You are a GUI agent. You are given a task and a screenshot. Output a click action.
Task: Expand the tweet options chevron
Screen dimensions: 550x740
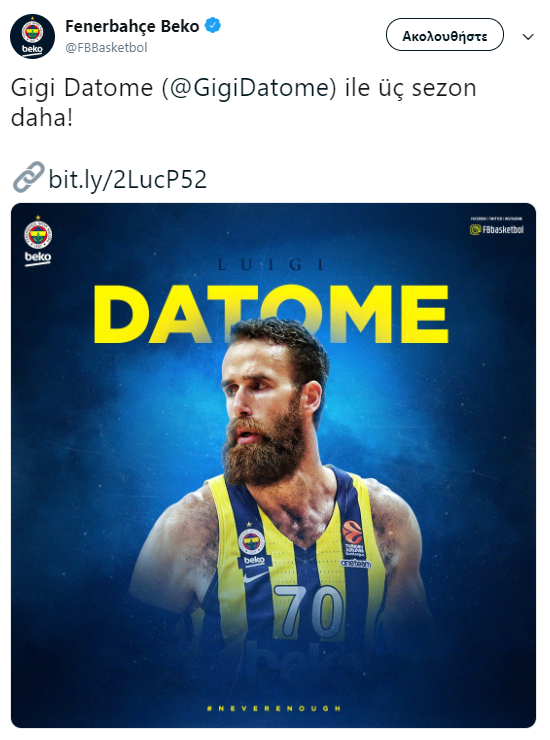[x=528, y=37]
